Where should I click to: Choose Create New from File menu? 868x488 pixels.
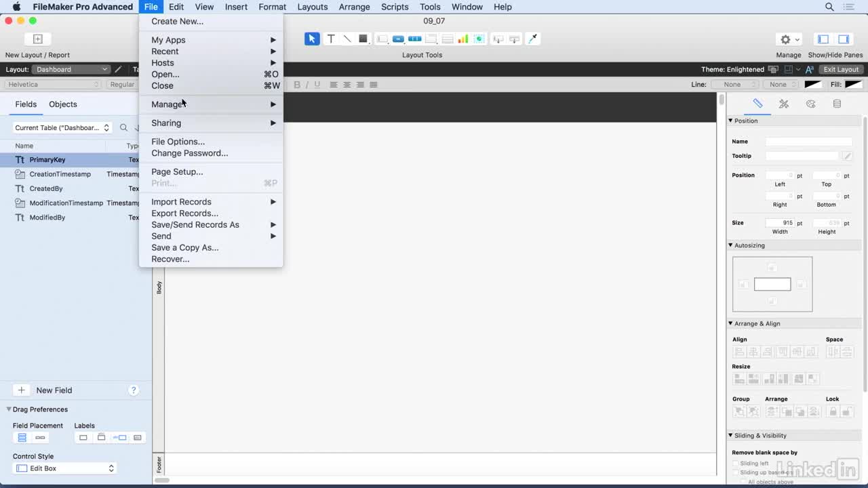tap(211, 21)
